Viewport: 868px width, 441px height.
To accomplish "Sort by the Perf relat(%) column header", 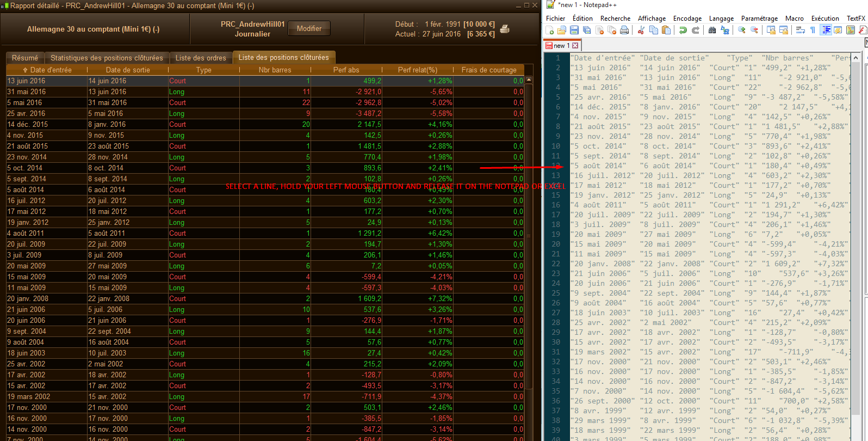I will [x=418, y=70].
